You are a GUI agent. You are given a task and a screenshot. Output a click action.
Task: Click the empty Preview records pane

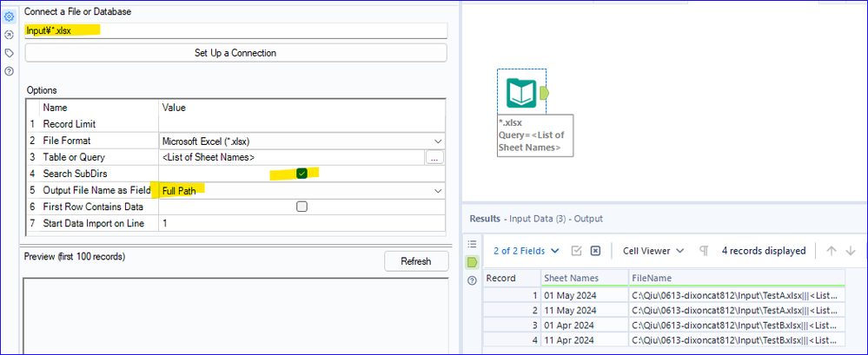point(235,315)
